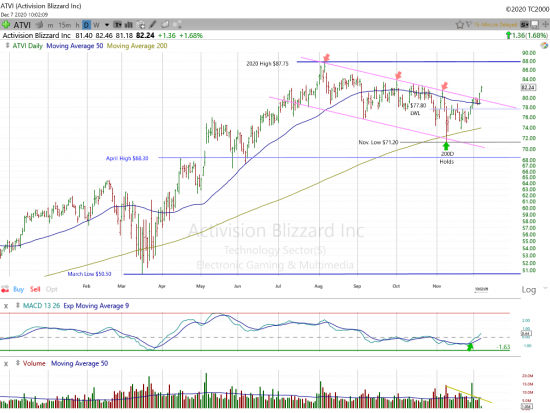Select the 15m timeframe
The height and width of the screenshot is (413, 550).
(64, 25)
